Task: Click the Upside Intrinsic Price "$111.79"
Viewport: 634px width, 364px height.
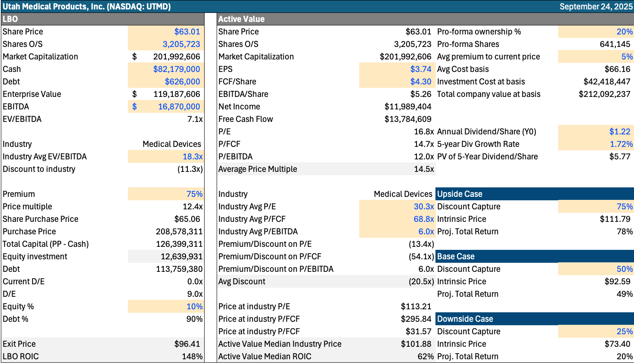Action: (x=615, y=219)
